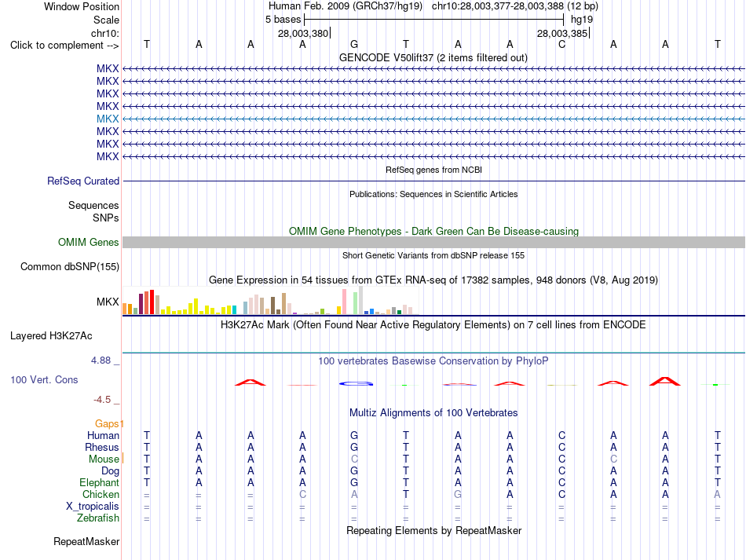Click the MKX label beside GTEx bar chart
The image size is (746, 560).
(x=108, y=302)
